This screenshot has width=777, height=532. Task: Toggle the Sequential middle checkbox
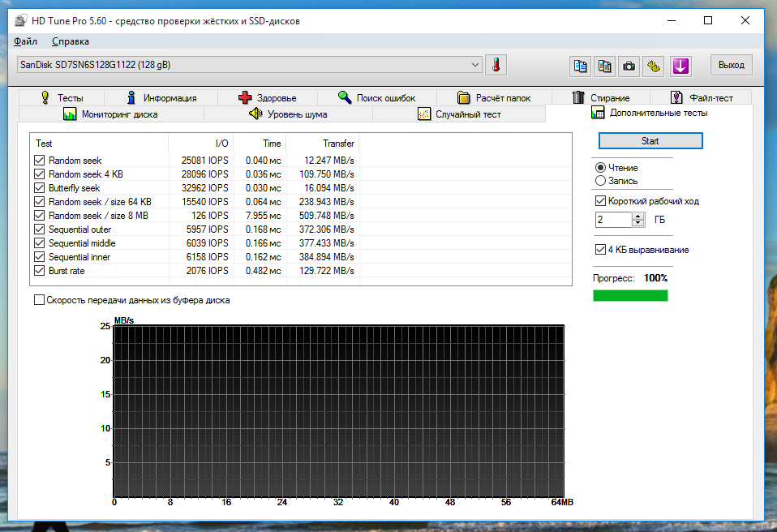(x=40, y=242)
